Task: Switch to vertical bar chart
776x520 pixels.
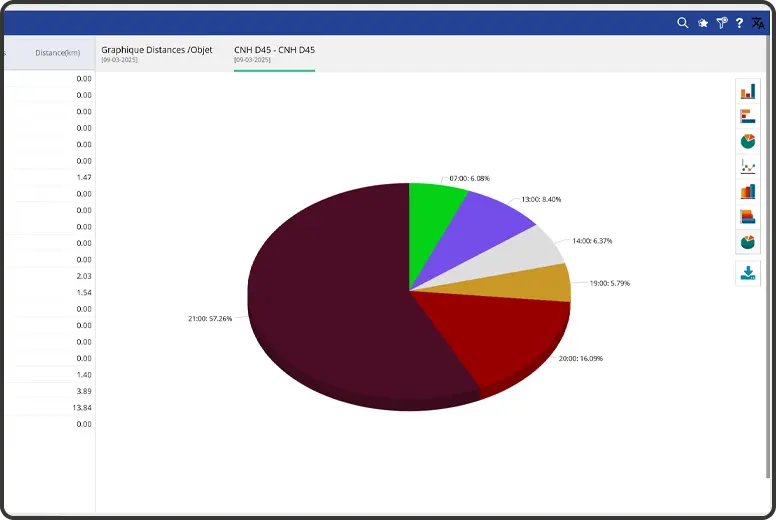Action: coord(748,92)
